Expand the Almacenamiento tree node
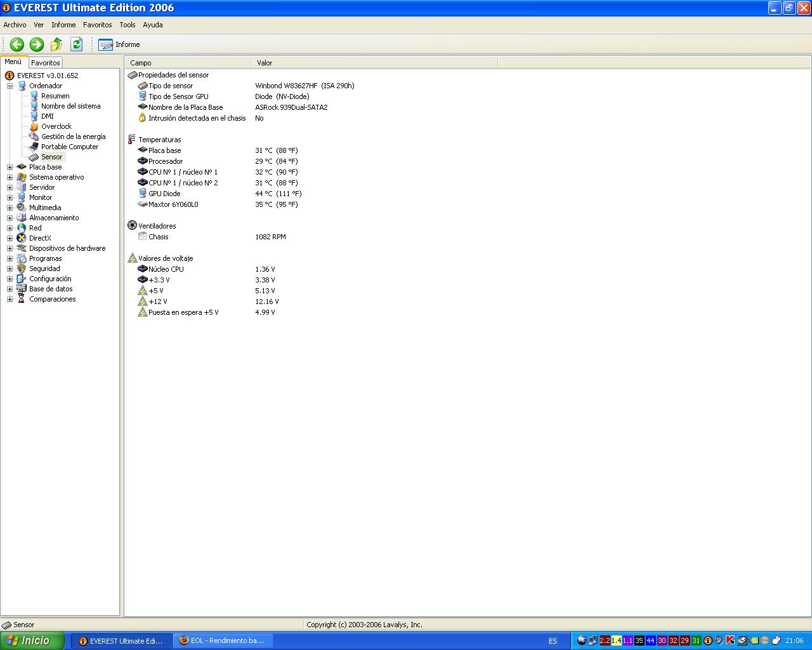Viewport: 812px width, 650px height. click(x=10, y=218)
